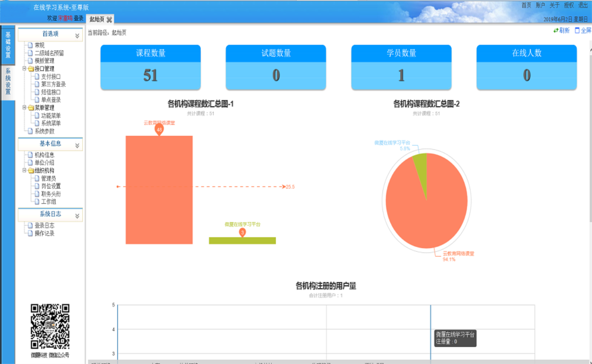Collapse the 组织机构 tree node
Image resolution: width=592 pixels, height=364 pixels.
pos(25,171)
